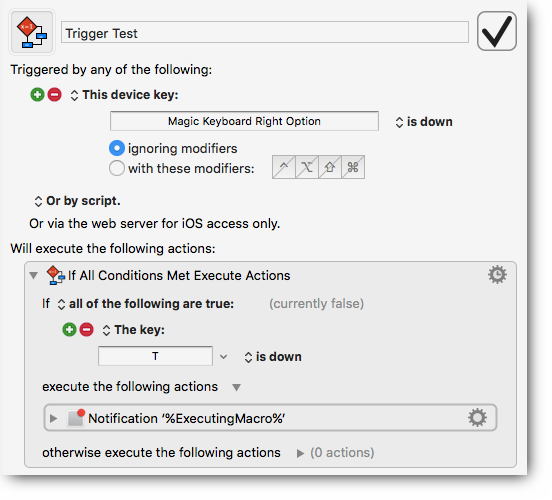Select the with these modifiers radio button

(x=117, y=168)
